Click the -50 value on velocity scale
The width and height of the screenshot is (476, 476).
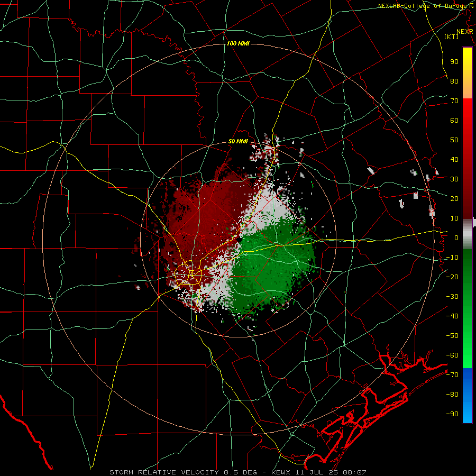click(452, 336)
